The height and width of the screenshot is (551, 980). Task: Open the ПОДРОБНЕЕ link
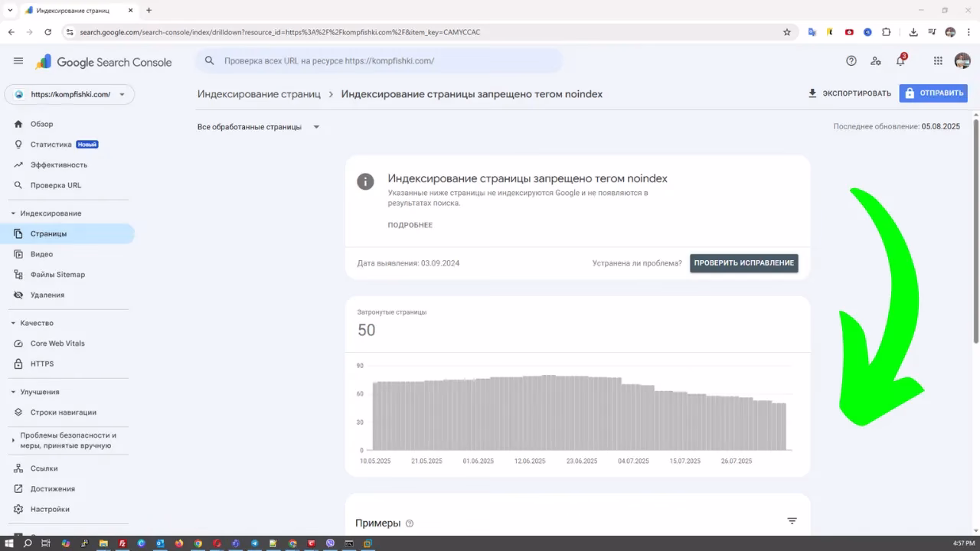point(410,225)
